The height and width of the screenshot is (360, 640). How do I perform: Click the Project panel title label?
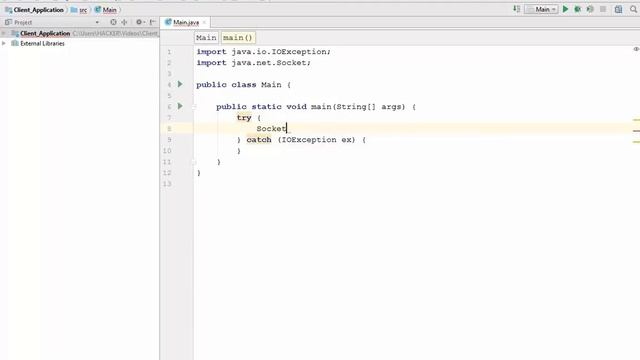(x=23, y=22)
